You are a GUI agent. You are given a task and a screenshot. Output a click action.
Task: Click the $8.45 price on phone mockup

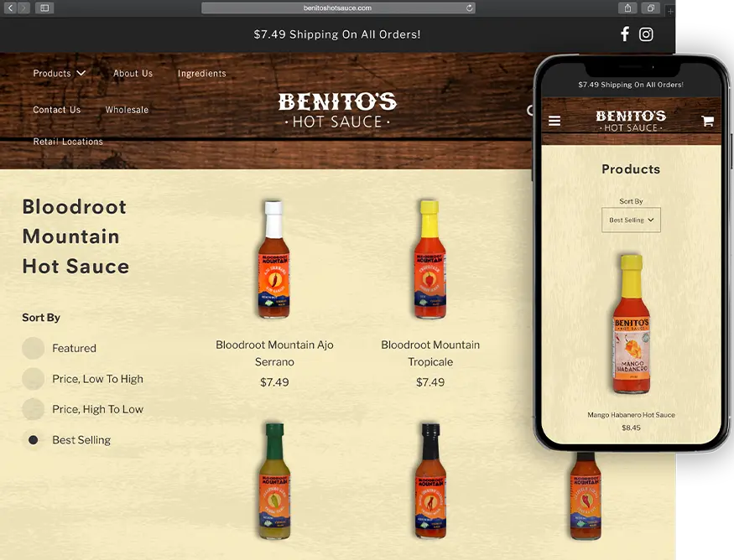click(x=631, y=428)
